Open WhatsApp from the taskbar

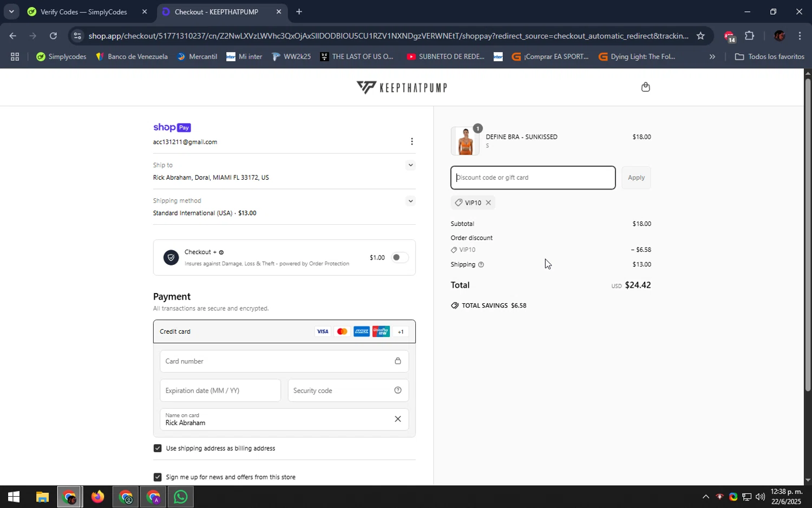click(x=180, y=497)
